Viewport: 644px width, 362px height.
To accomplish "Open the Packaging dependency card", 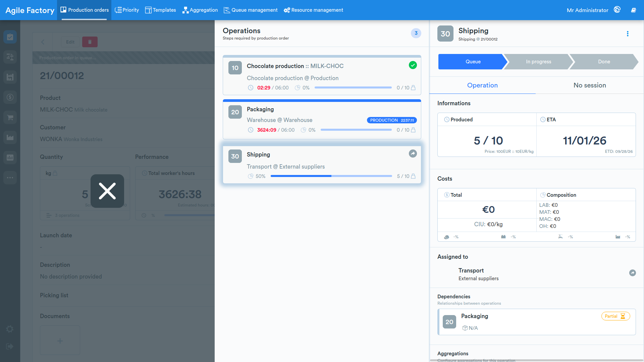I will tap(537, 322).
